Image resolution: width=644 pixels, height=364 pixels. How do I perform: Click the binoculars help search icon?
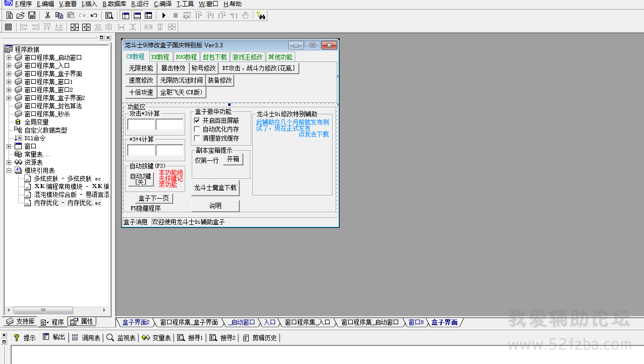(x=261, y=16)
